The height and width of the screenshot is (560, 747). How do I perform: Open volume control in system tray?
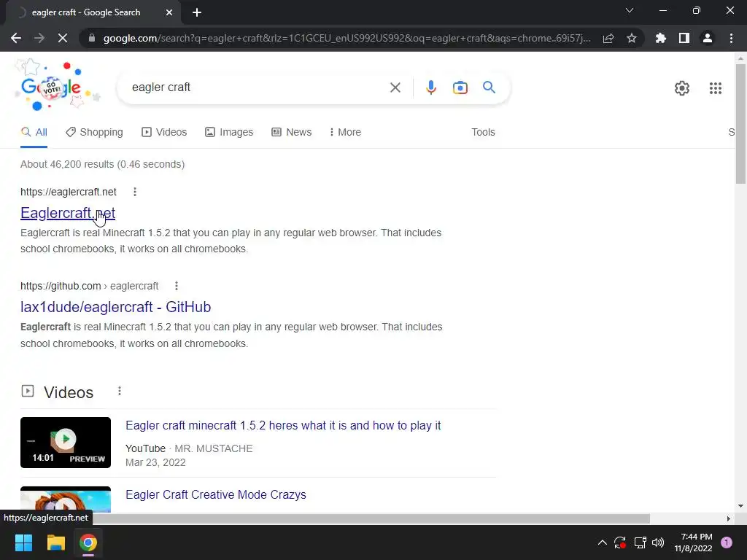658,542
